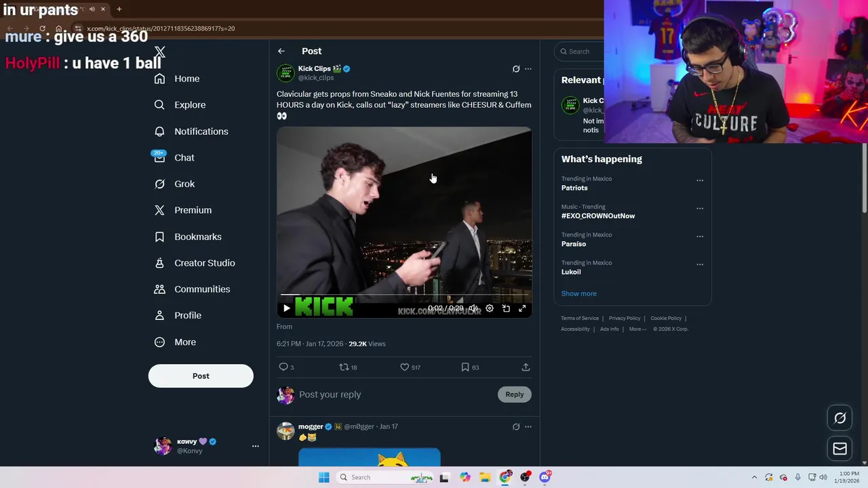Toggle picture-in-picture on the video
The image size is (868, 488).
(506, 308)
